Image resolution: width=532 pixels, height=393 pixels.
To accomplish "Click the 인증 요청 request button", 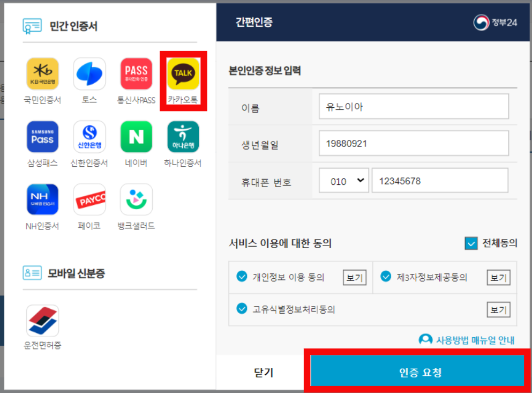I will (x=418, y=371).
